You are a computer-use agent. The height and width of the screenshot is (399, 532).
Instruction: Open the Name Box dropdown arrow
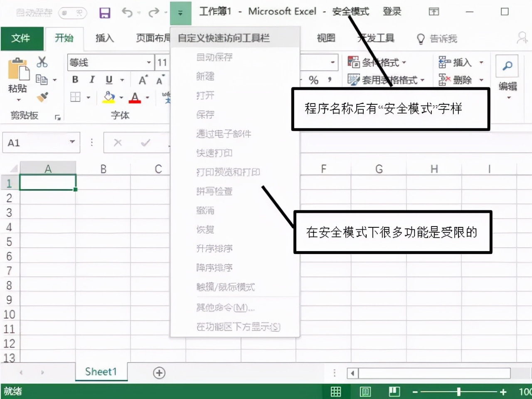point(72,142)
